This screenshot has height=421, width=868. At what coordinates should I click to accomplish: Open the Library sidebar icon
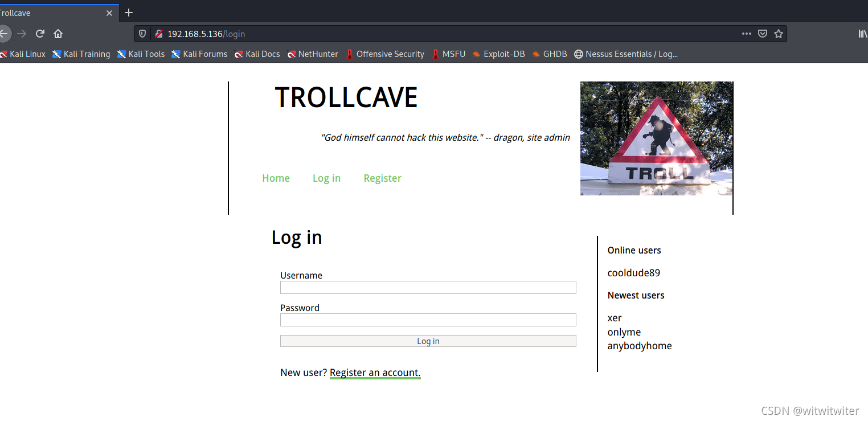pyautogui.click(x=863, y=34)
